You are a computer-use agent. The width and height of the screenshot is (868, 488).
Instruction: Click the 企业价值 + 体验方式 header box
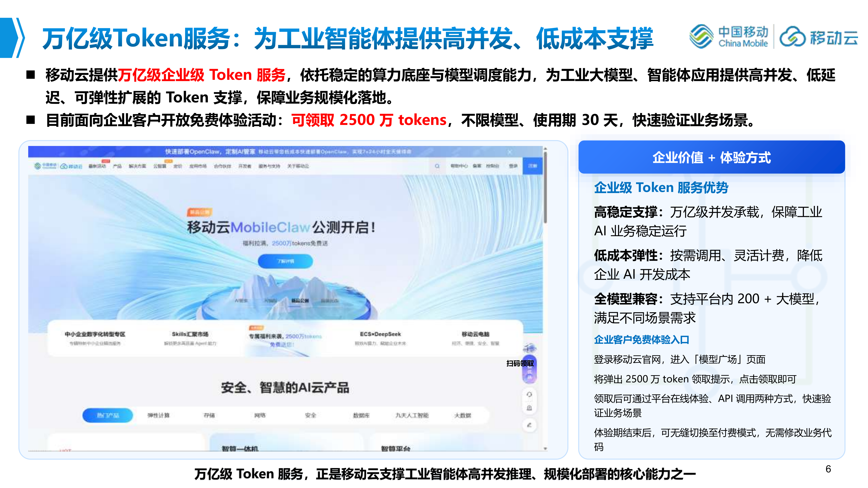tap(711, 157)
